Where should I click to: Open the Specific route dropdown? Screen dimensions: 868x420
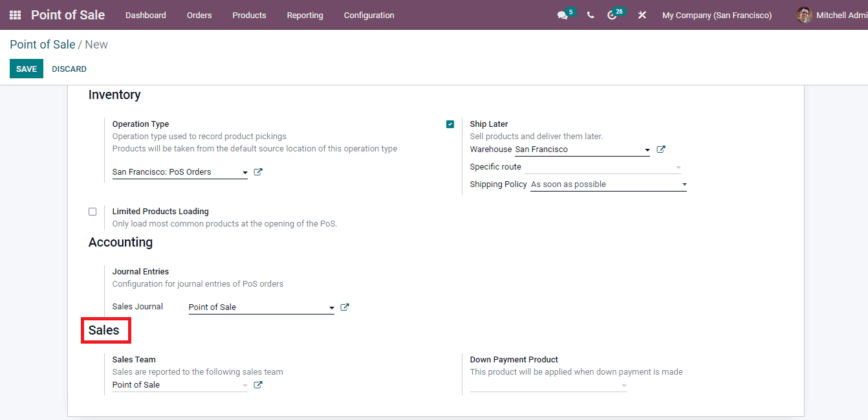678,166
